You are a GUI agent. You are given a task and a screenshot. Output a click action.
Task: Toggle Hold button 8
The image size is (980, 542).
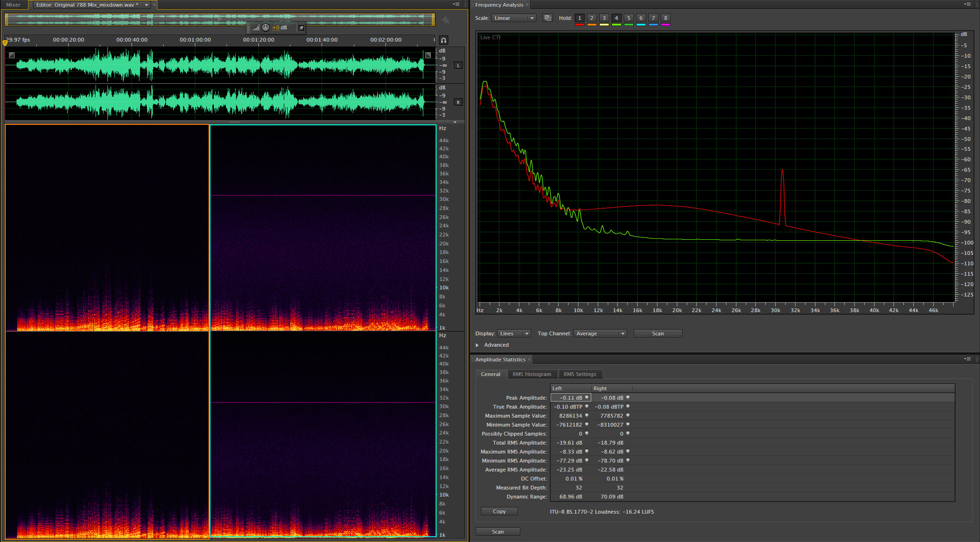click(665, 18)
